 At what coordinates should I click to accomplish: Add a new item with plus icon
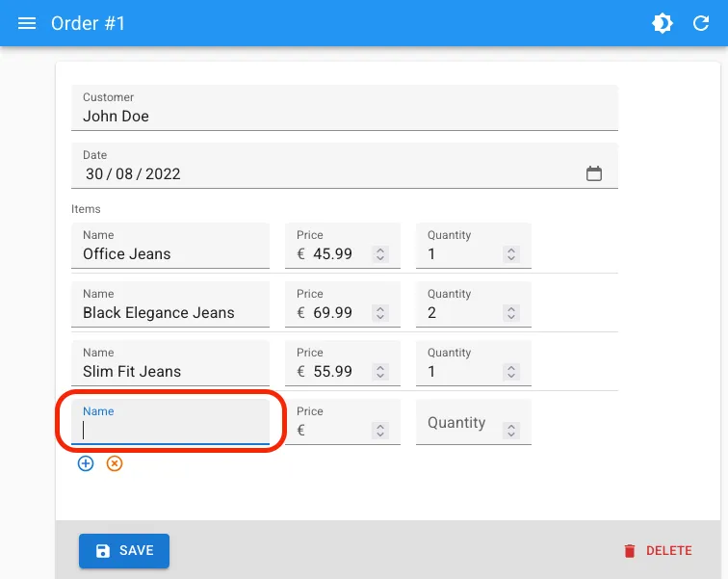(x=86, y=463)
